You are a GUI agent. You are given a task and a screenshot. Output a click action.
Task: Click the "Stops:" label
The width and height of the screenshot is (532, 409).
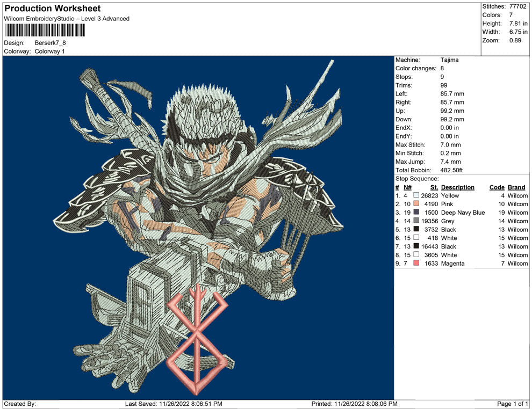tap(404, 77)
